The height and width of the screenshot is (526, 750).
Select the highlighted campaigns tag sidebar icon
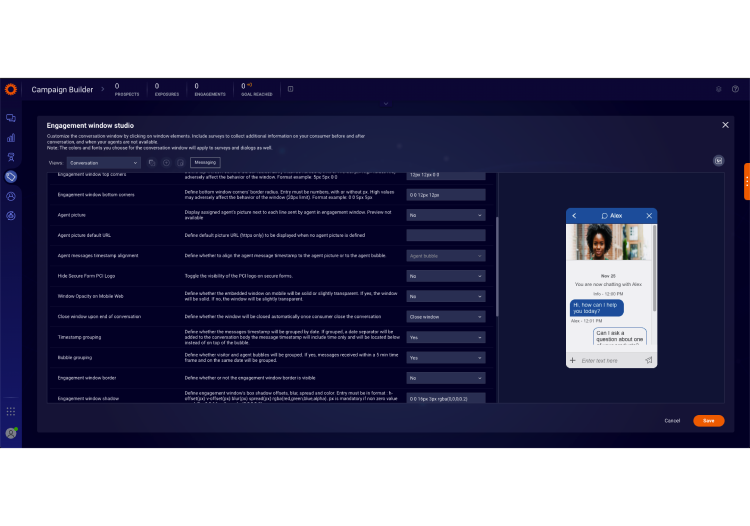click(x=11, y=177)
